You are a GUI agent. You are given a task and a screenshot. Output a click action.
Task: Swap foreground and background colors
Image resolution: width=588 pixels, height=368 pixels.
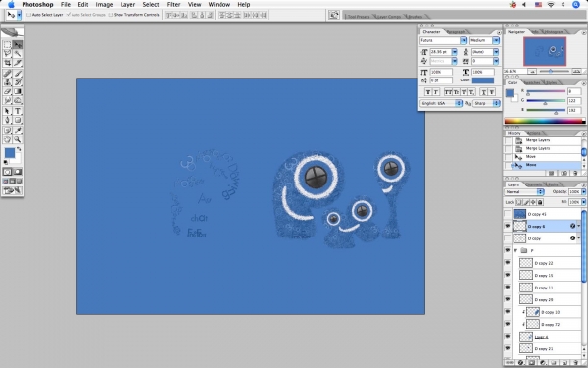19,149
